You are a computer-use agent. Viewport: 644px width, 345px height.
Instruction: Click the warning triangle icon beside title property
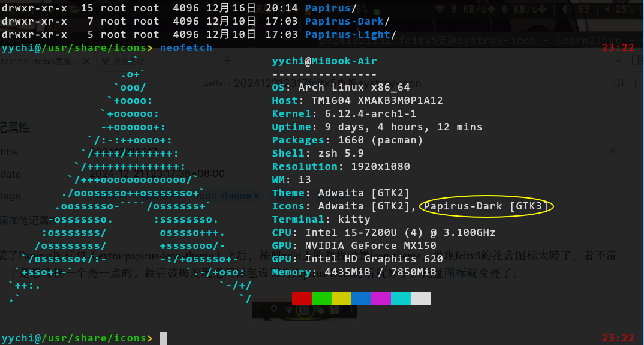[612, 152]
